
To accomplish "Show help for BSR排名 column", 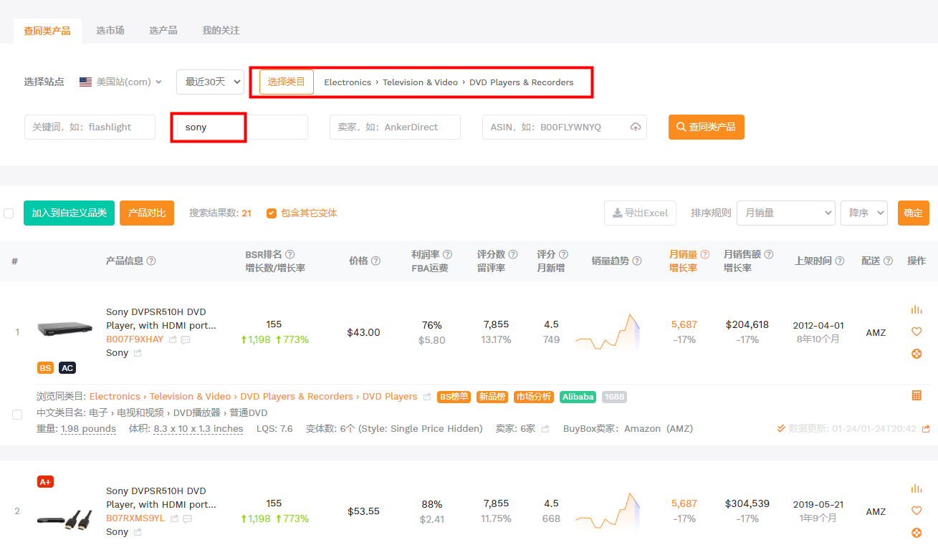I will [289, 254].
